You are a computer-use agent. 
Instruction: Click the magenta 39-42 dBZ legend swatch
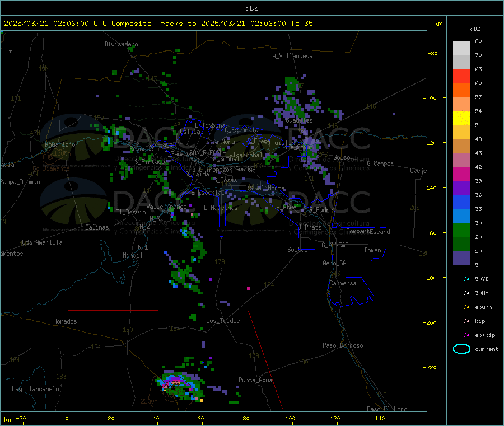coord(461,174)
